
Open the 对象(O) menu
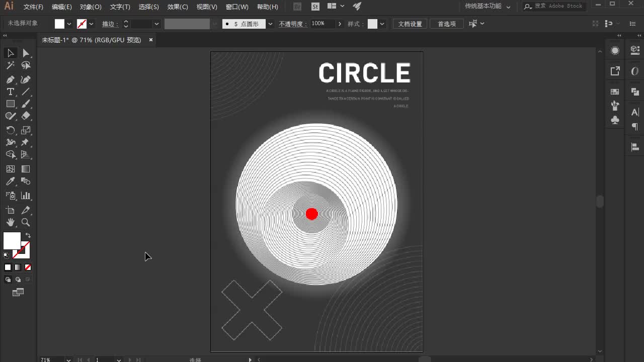click(91, 7)
